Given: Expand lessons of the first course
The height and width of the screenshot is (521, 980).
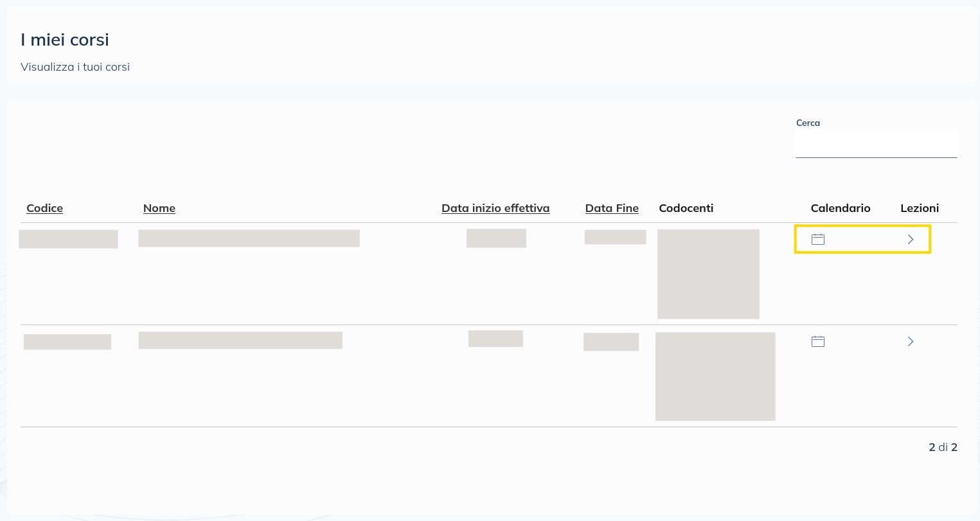Looking at the screenshot, I should click(x=911, y=240).
